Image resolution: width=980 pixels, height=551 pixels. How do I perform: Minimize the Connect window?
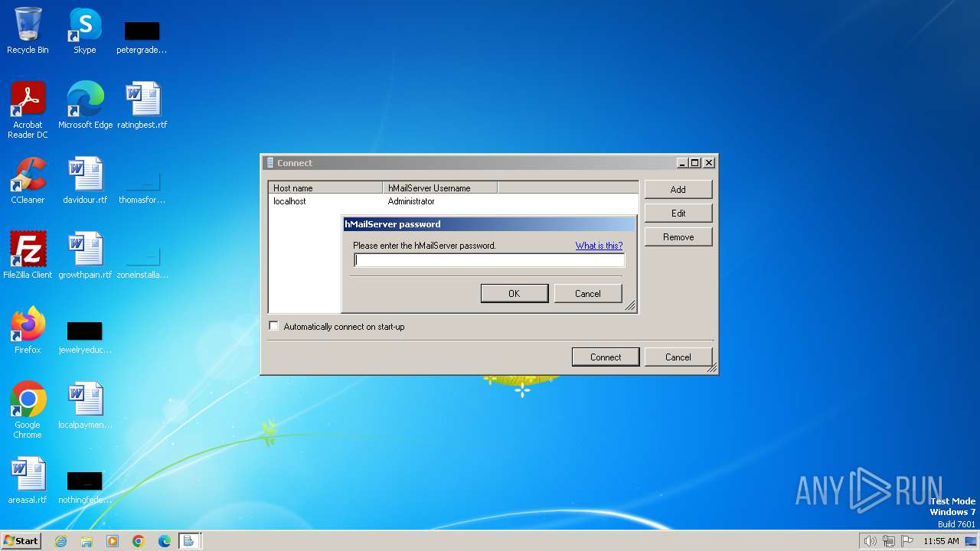tap(682, 162)
